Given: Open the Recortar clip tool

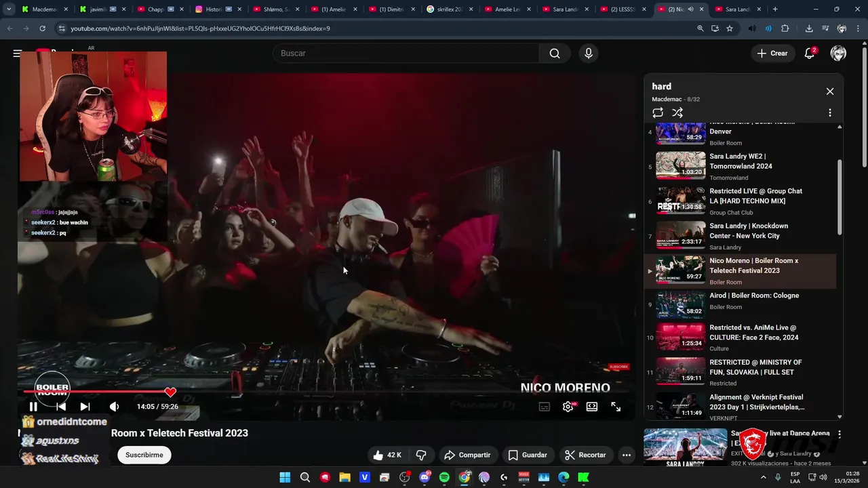Looking at the screenshot, I should tap(585, 455).
